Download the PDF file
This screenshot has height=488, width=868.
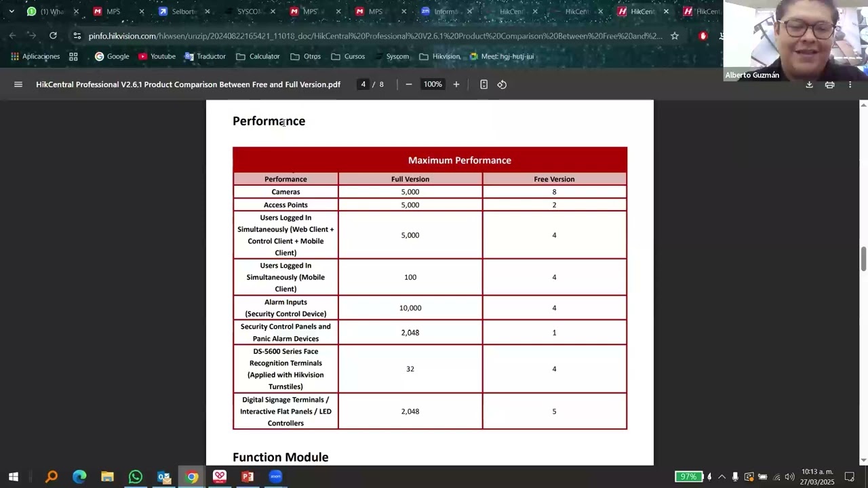[809, 85]
